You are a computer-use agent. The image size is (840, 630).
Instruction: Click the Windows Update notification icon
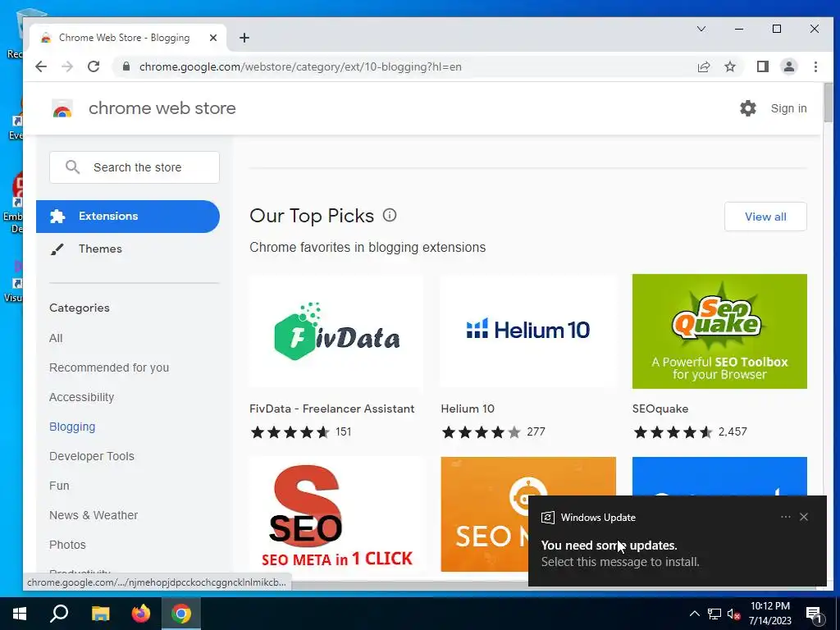pos(547,518)
